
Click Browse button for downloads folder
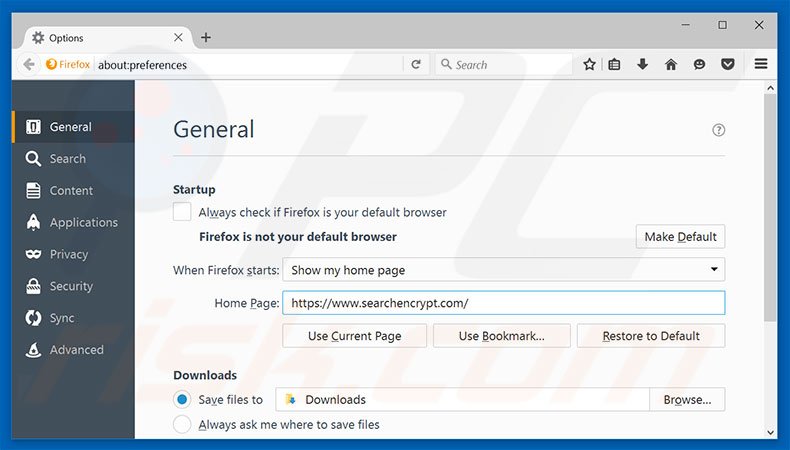click(x=687, y=400)
